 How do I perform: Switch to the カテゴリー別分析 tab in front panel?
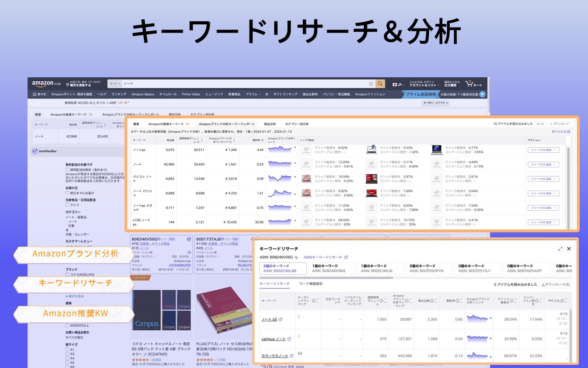[x=297, y=124]
